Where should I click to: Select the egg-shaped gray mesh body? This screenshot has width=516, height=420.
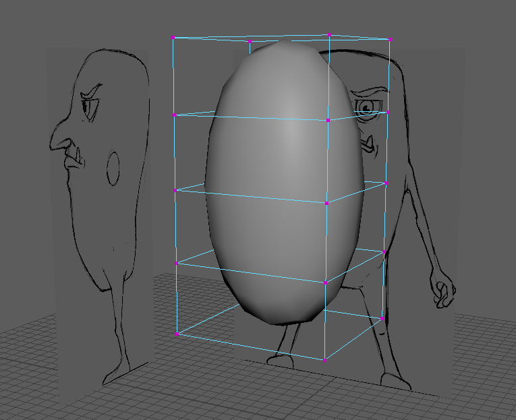(x=285, y=181)
